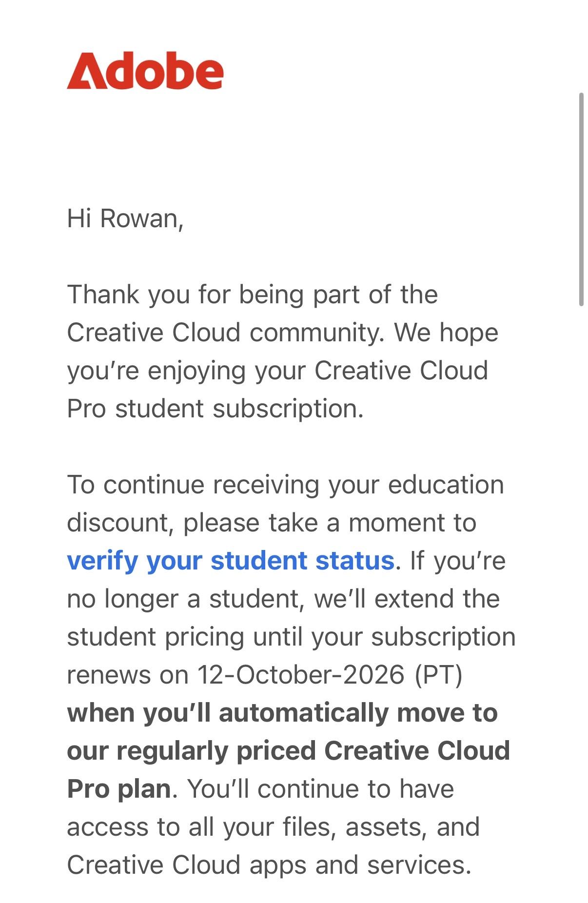
Task: Click the 12-October-2026 renewal date
Action: (301, 675)
